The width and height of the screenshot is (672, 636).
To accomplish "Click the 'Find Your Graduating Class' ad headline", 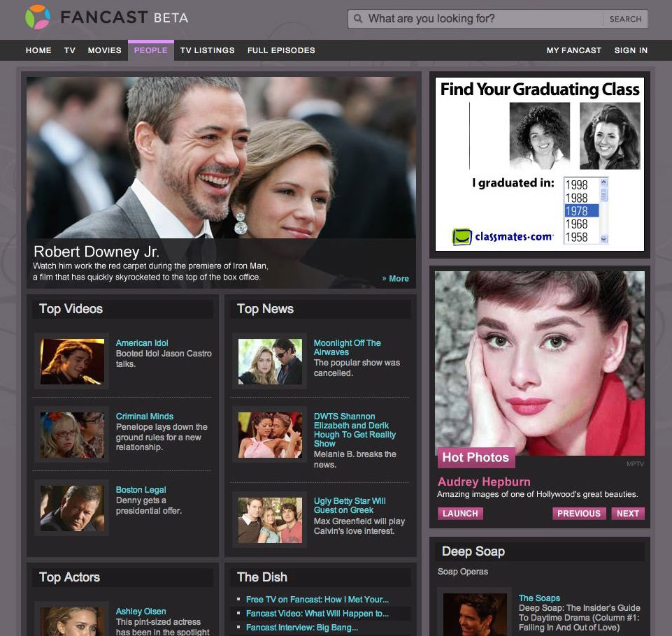I will [540, 89].
